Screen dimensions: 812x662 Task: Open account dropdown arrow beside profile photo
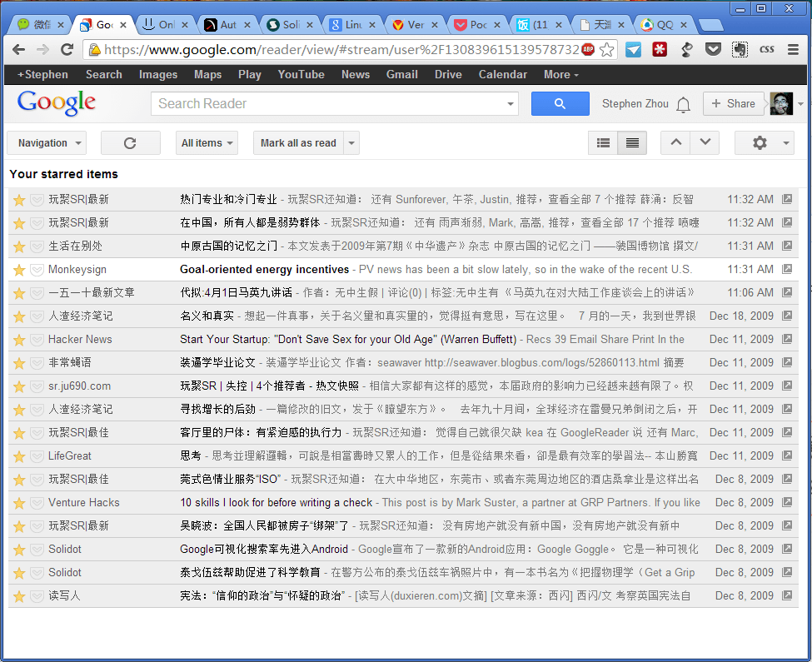(800, 104)
